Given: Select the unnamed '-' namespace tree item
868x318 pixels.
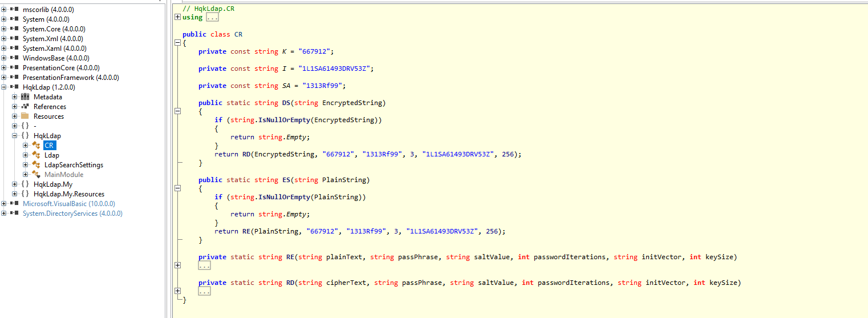Looking at the screenshot, I should pos(35,126).
